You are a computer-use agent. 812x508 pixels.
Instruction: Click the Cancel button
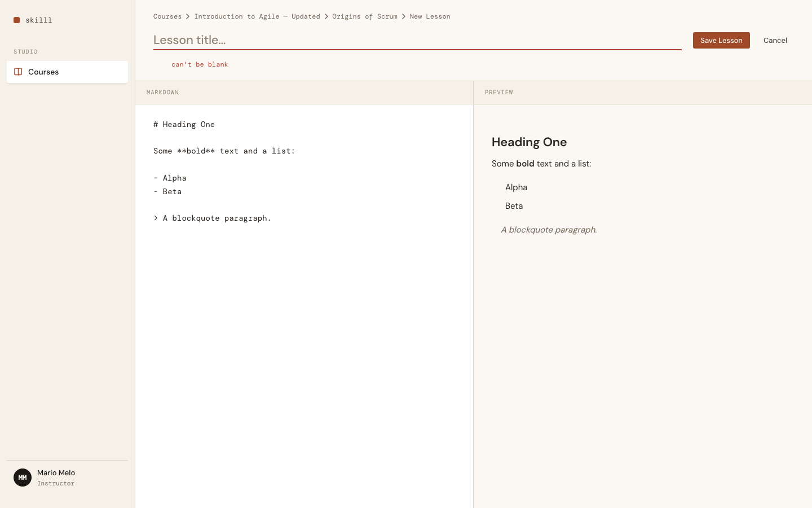point(775,40)
